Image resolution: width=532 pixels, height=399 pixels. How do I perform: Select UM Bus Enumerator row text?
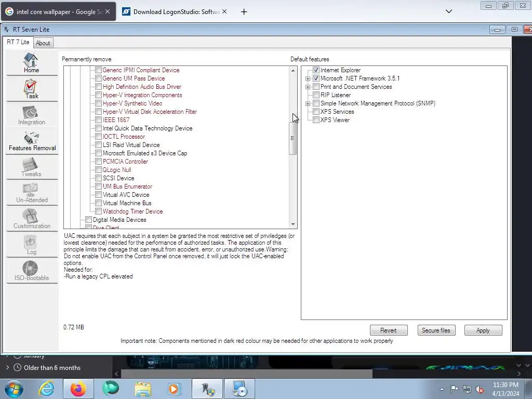(x=128, y=187)
